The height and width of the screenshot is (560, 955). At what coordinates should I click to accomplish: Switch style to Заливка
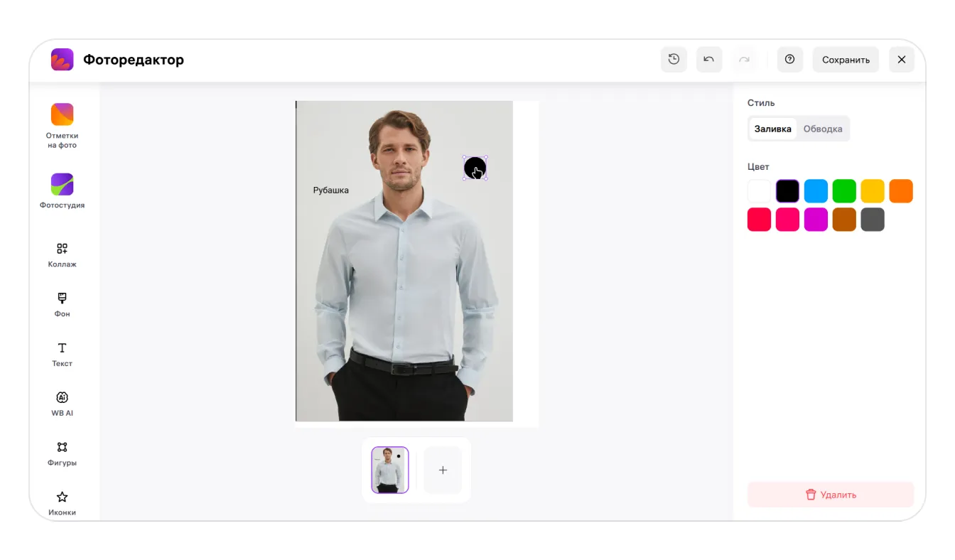point(772,129)
